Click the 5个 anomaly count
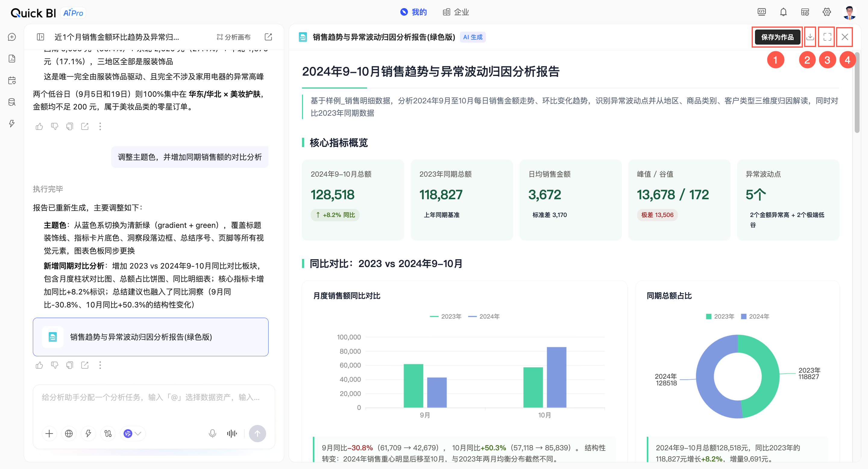 [x=756, y=194]
